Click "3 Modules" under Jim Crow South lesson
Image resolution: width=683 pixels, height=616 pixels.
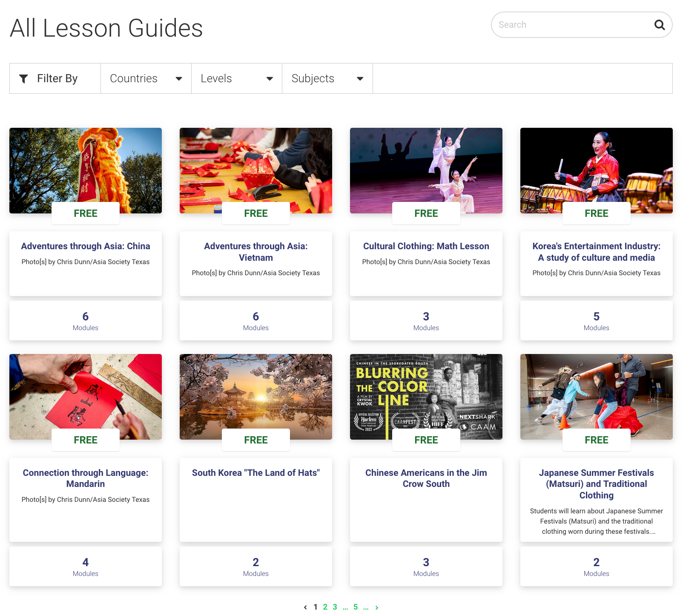click(x=426, y=567)
